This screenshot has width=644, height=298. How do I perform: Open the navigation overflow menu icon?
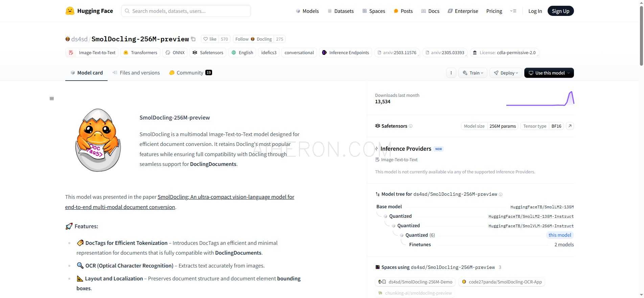coord(513,11)
